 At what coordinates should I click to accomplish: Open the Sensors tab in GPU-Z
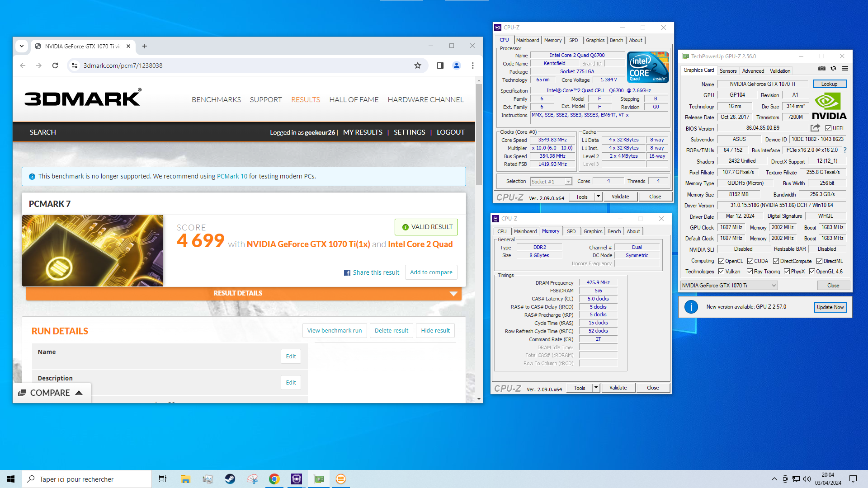728,71
